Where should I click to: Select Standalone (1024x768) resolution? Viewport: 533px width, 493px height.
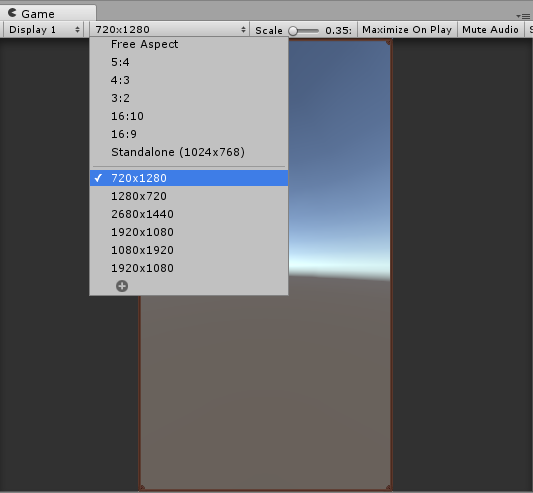189,152
